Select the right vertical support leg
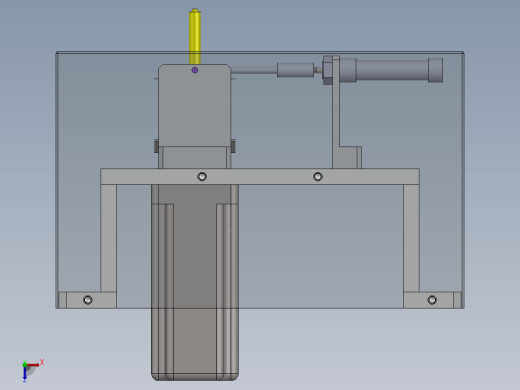The image size is (520, 390). pyautogui.click(x=411, y=238)
